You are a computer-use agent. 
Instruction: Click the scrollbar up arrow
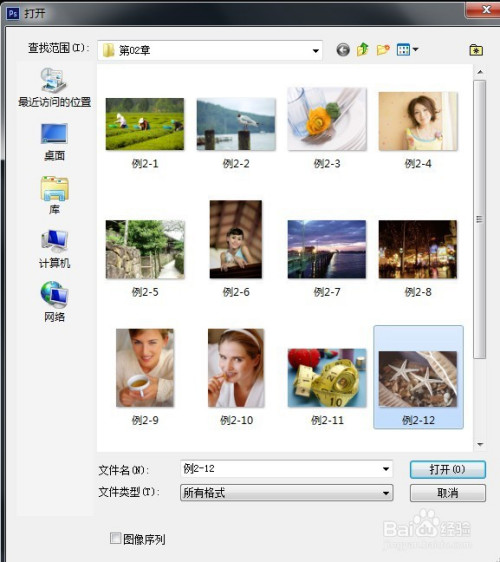(x=480, y=72)
